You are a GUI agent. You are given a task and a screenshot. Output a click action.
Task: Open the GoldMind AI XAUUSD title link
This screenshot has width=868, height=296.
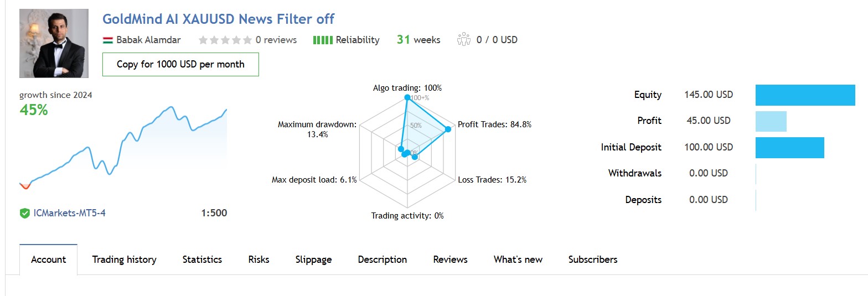[x=218, y=19]
